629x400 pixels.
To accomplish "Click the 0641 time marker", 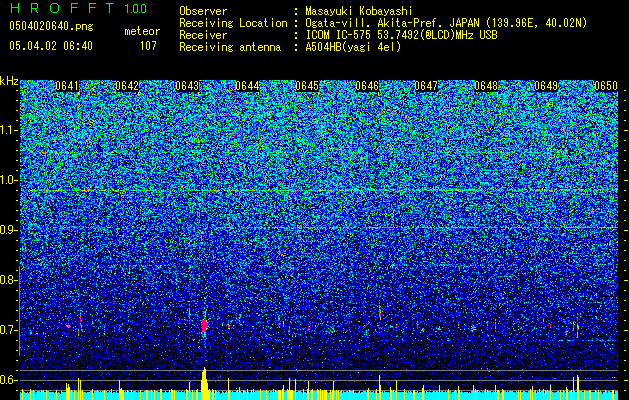I will click(x=67, y=86).
